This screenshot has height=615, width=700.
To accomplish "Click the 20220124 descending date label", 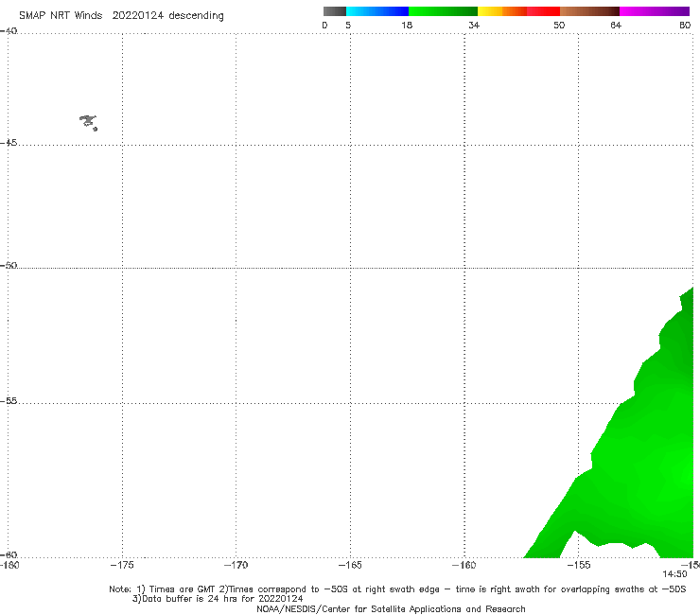I will pyautogui.click(x=167, y=15).
